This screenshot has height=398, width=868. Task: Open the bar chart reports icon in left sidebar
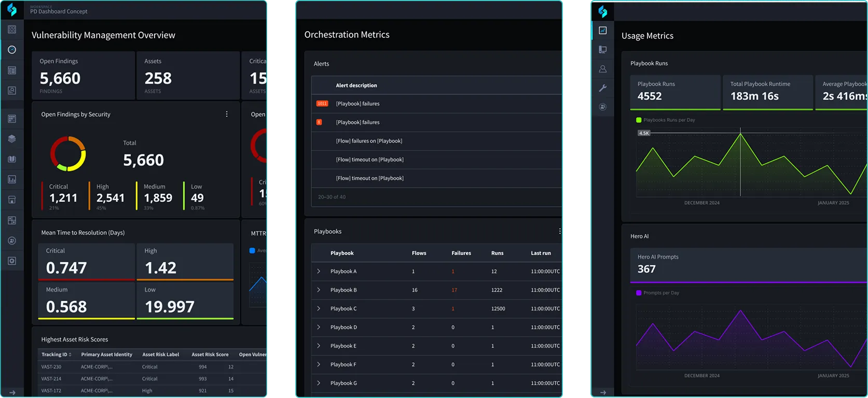pos(12,179)
